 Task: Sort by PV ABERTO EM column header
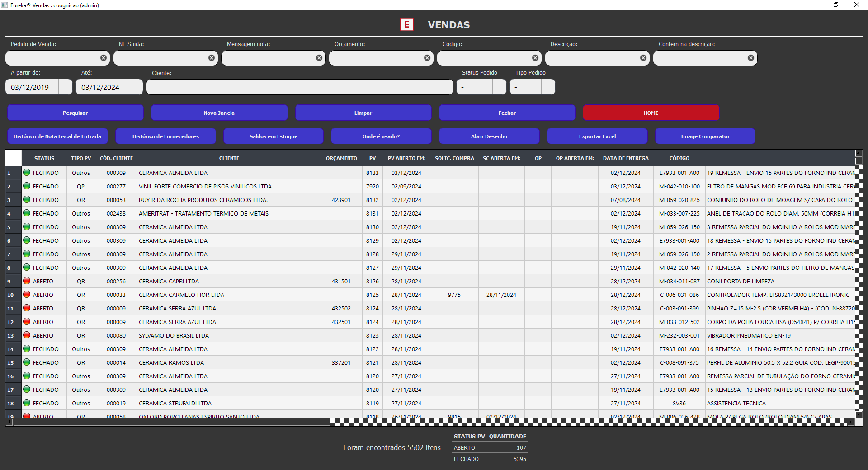click(x=406, y=158)
